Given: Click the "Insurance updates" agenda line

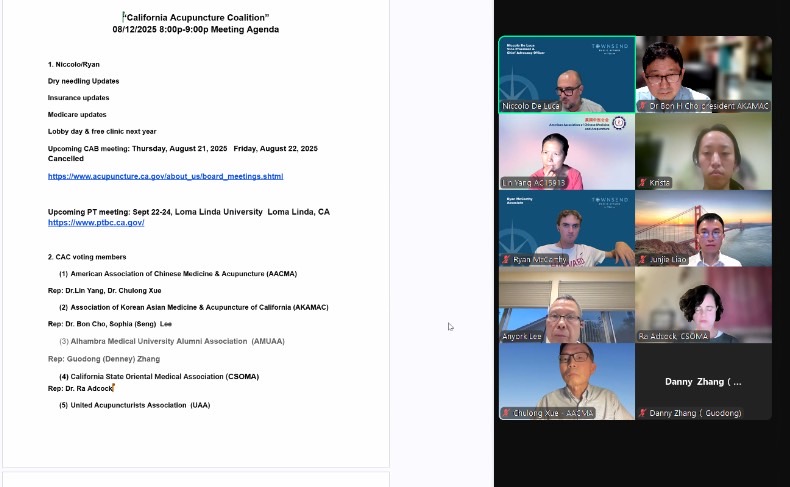Looking at the screenshot, I should click(78, 98).
